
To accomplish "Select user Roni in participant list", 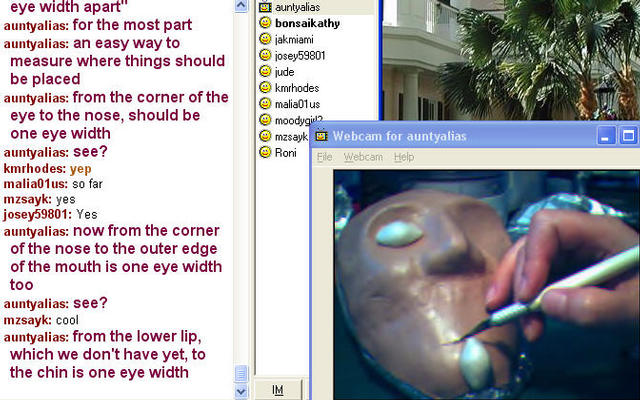I will point(286,153).
